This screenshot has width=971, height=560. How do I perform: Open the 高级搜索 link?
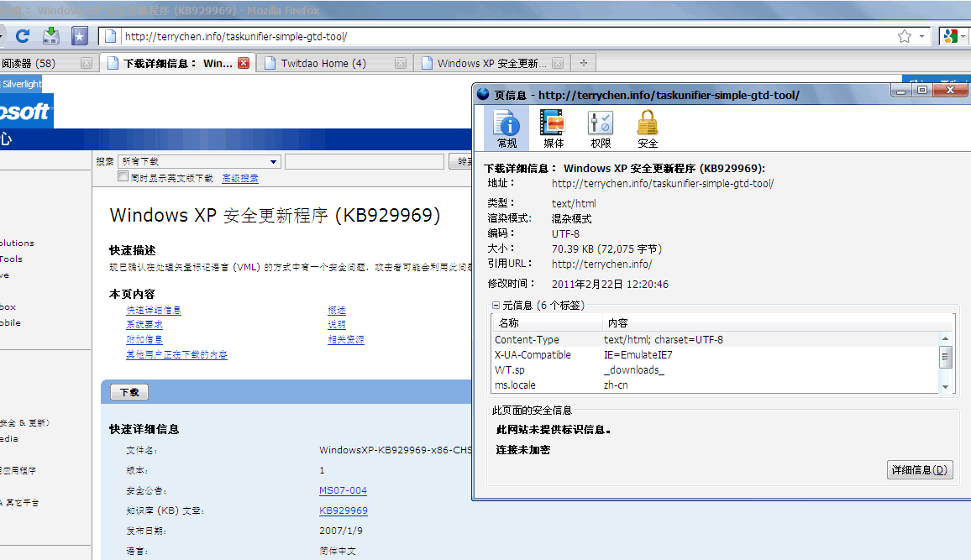coord(240,178)
